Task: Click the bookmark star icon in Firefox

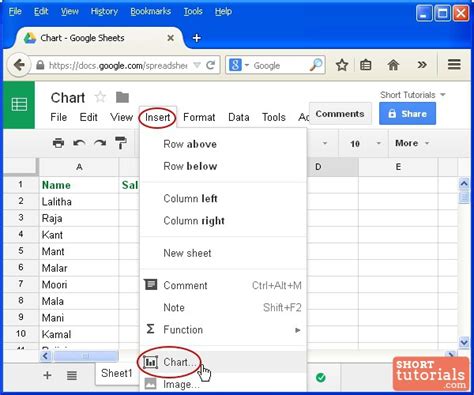Action: pyautogui.click(x=342, y=65)
